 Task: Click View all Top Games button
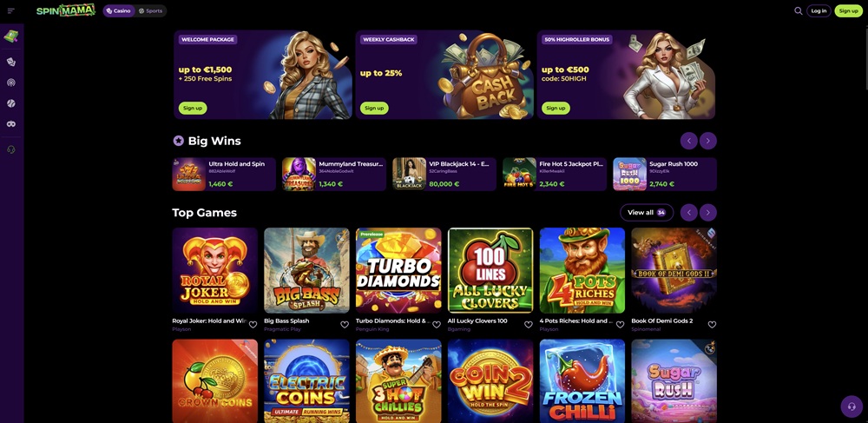point(647,213)
